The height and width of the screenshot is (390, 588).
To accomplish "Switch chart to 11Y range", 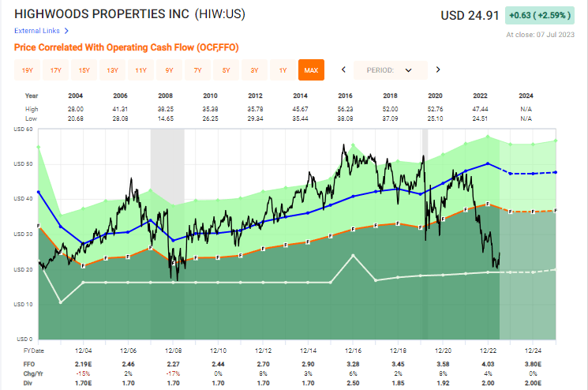I will click(x=141, y=70).
